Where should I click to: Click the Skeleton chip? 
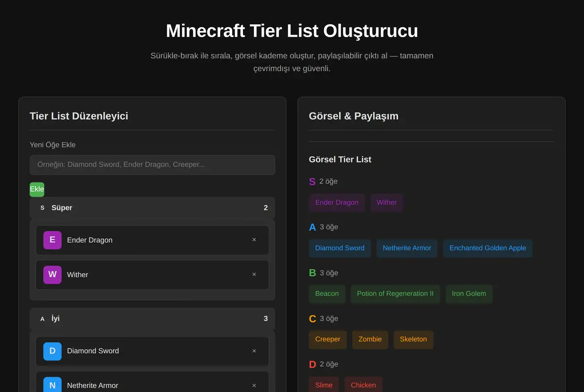coord(413,339)
